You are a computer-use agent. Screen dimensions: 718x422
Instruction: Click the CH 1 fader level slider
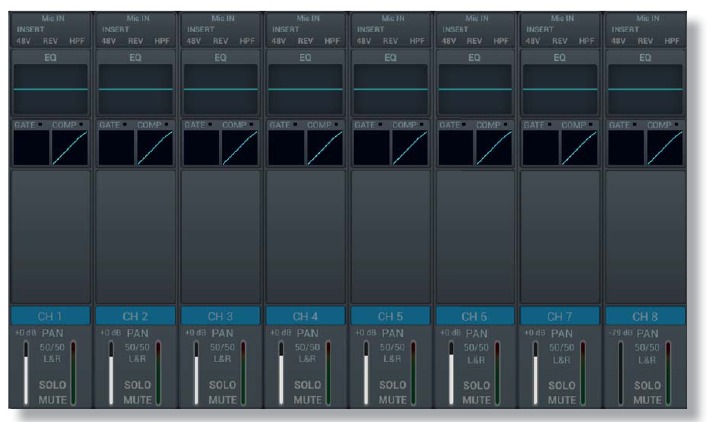pos(26,373)
